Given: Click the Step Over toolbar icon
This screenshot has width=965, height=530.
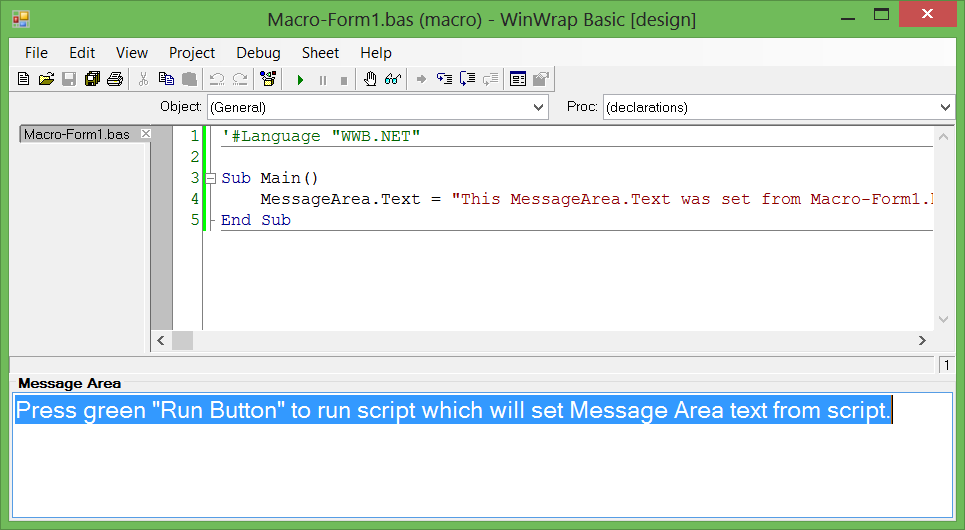Looking at the screenshot, I should [467, 79].
